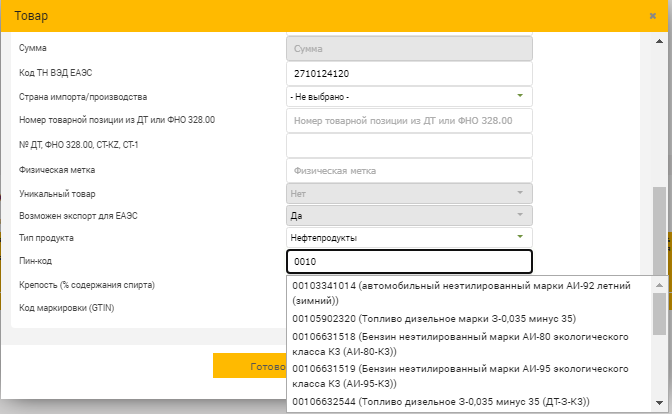
Task: Click the Физическая метка input field
Action: [x=409, y=171]
